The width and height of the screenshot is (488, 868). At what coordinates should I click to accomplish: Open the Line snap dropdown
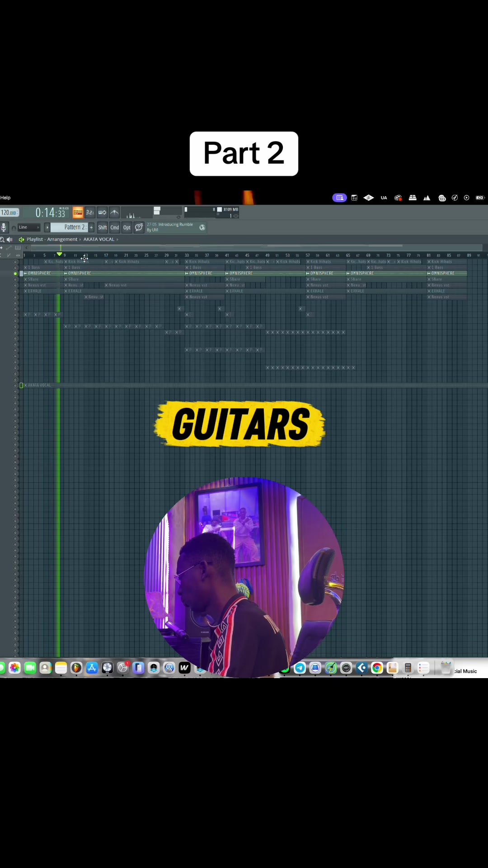click(x=29, y=227)
